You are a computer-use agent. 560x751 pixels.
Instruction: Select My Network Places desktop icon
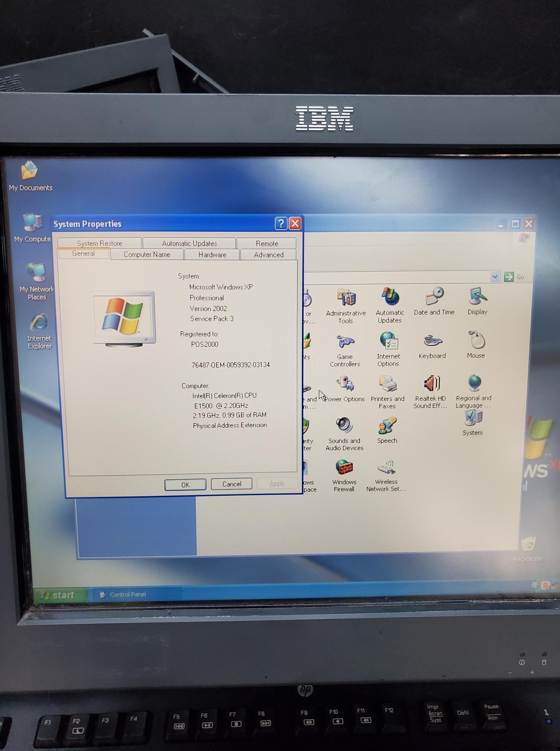(36, 281)
